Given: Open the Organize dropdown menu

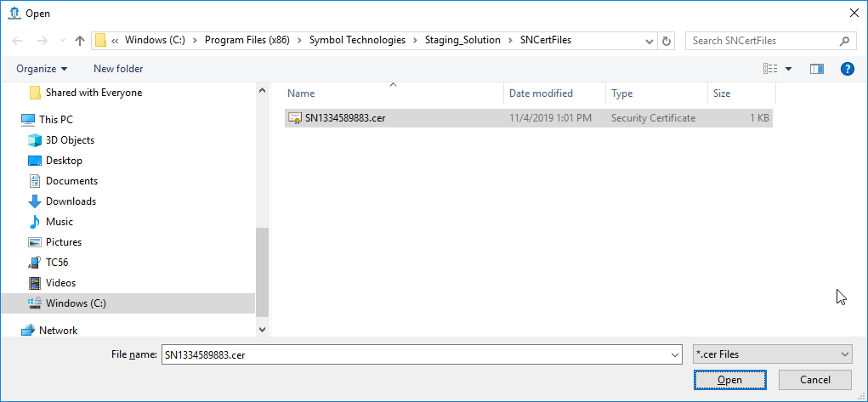Looking at the screenshot, I should coord(41,69).
